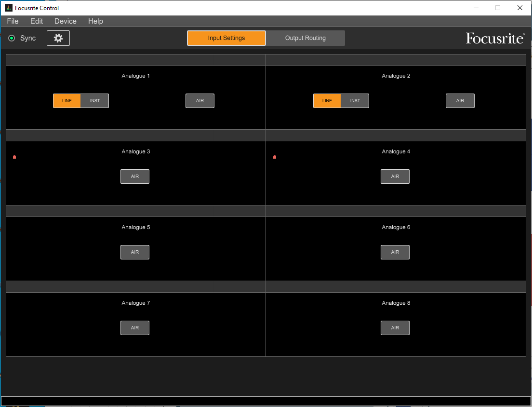This screenshot has height=407, width=532.
Task: Open the Help menu
Action: [x=95, y=21]
